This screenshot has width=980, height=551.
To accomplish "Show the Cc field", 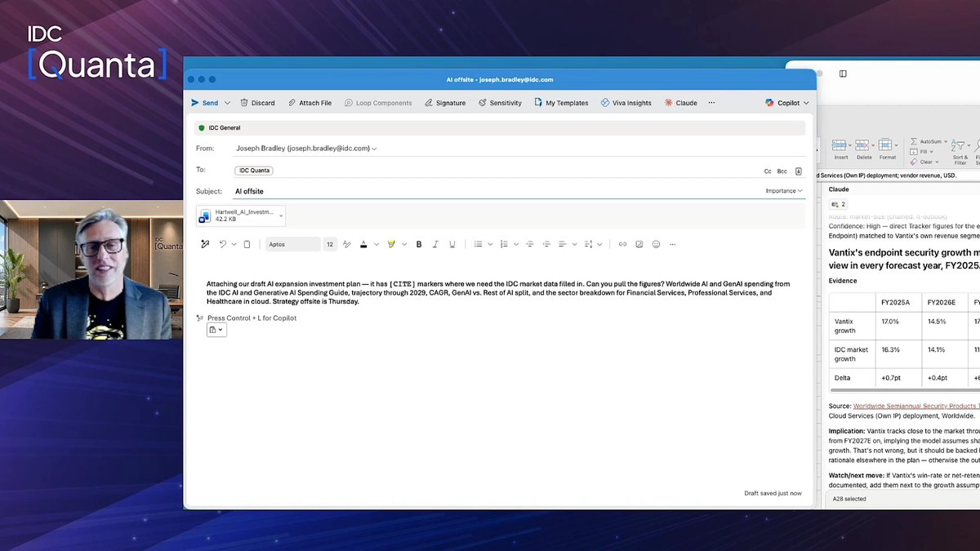I will point(768,171).
